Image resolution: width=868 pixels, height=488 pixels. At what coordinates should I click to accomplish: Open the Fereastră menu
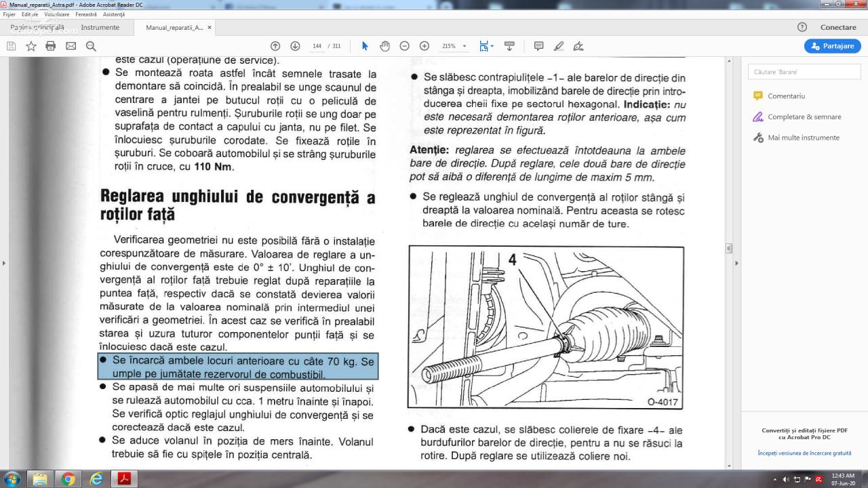pos(86,14)
